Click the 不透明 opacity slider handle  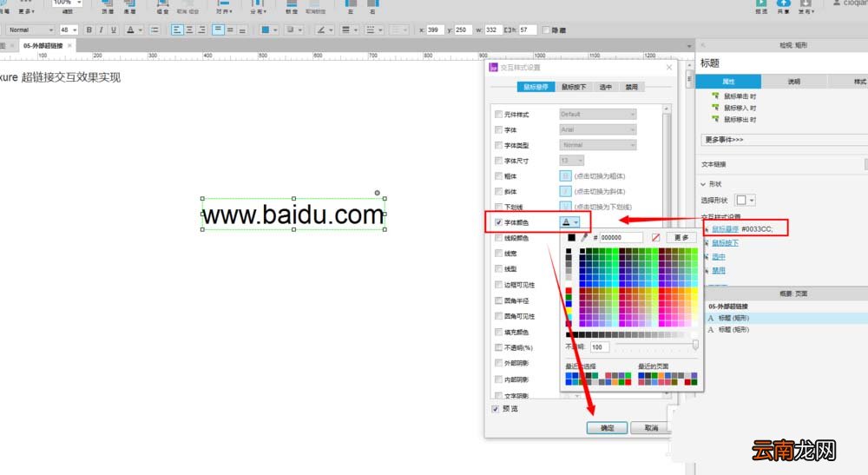[695, 345]
